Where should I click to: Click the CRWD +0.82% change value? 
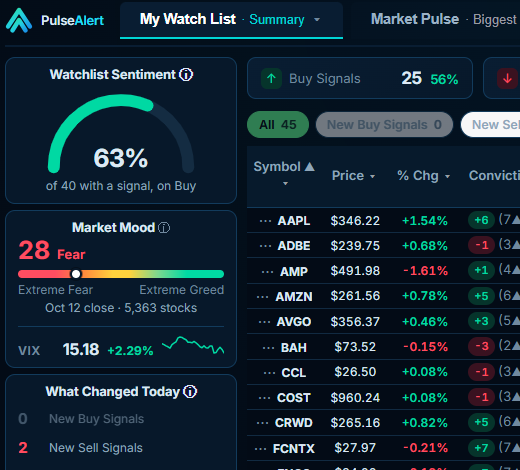click(x=425, y=423)
